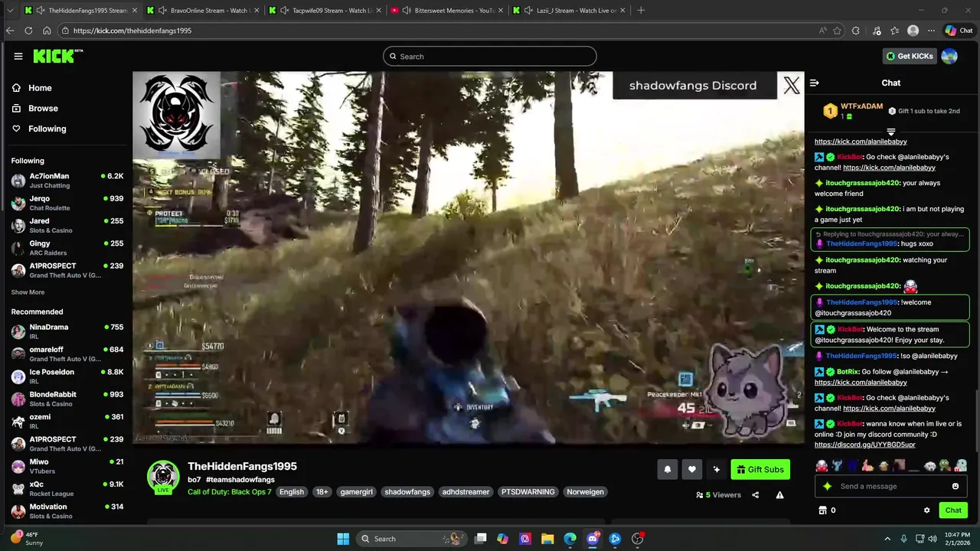The width and height of the screenshot is (980, 551).
Task: Open File Explorer from taskbar
Action: click(x=547, y=539)
